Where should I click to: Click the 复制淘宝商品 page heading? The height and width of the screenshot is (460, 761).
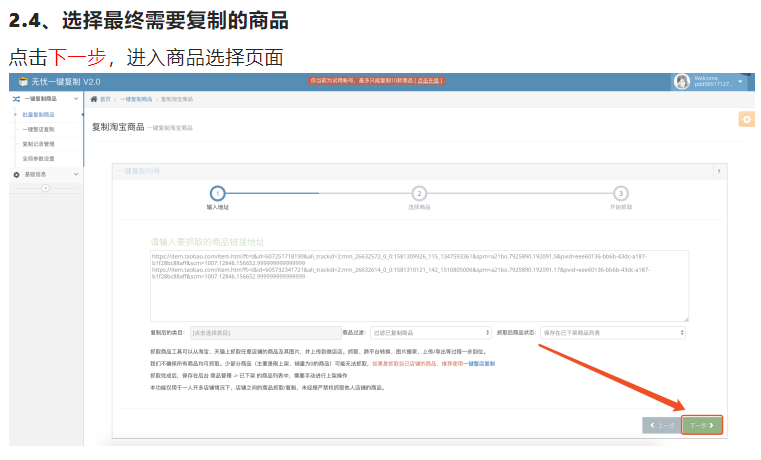coord(118,127)
